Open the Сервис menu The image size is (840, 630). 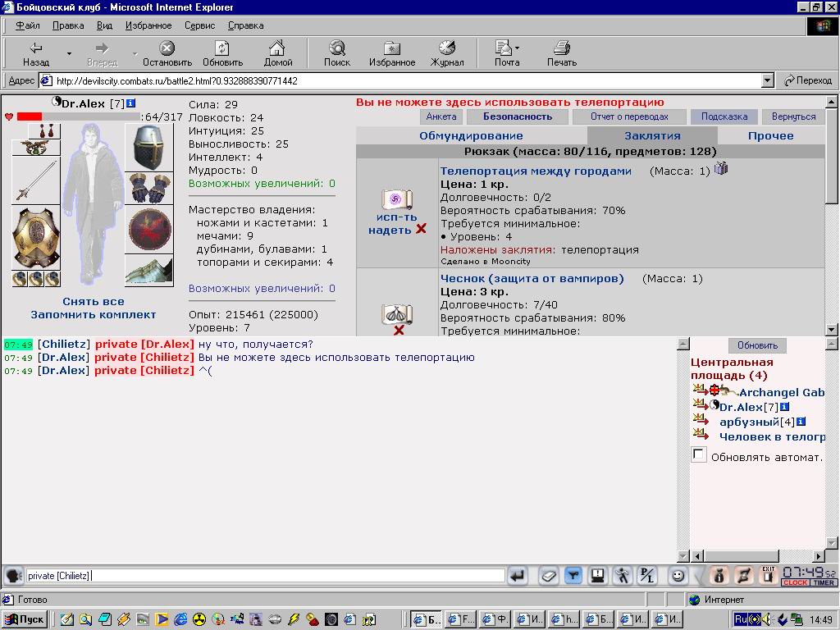click(x=200, y=25)
